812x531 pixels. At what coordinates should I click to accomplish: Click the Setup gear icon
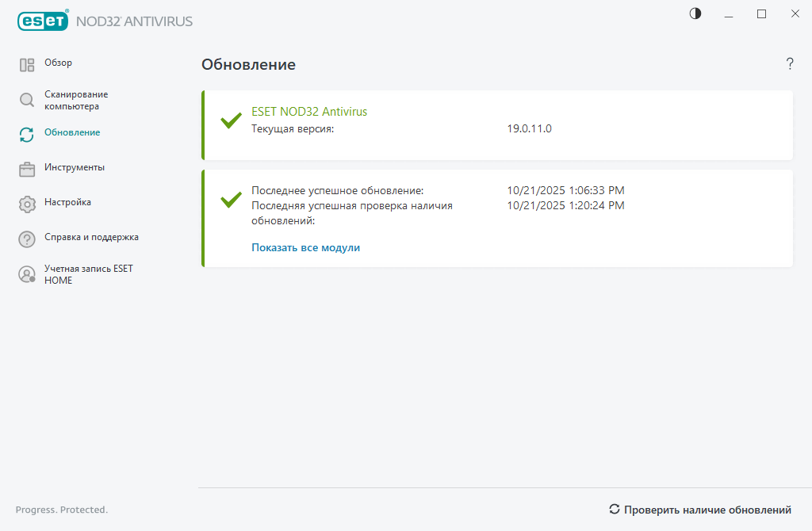coord(27,204)
